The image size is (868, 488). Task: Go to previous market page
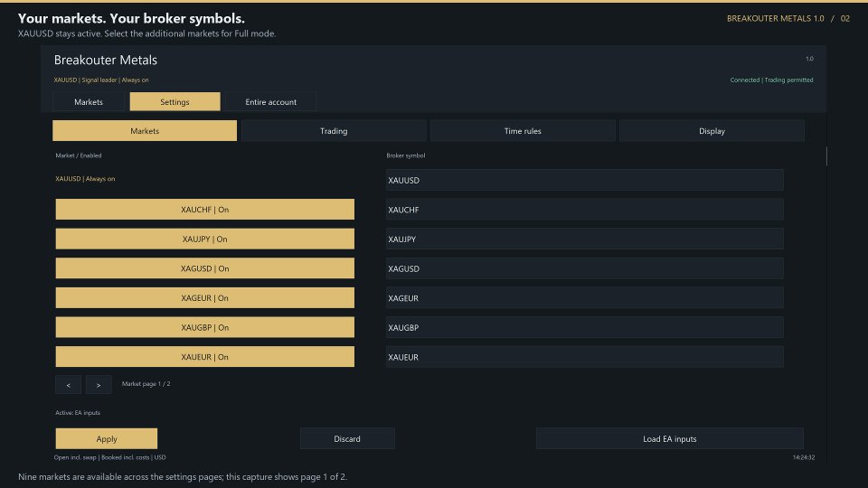68,385
